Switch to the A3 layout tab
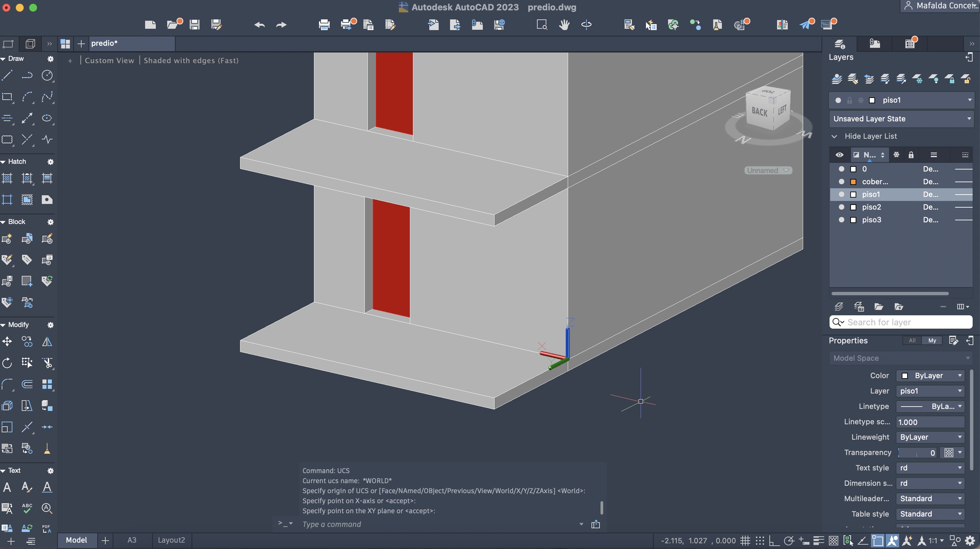Viewport: 980px width, 549px height. [132, 540]
